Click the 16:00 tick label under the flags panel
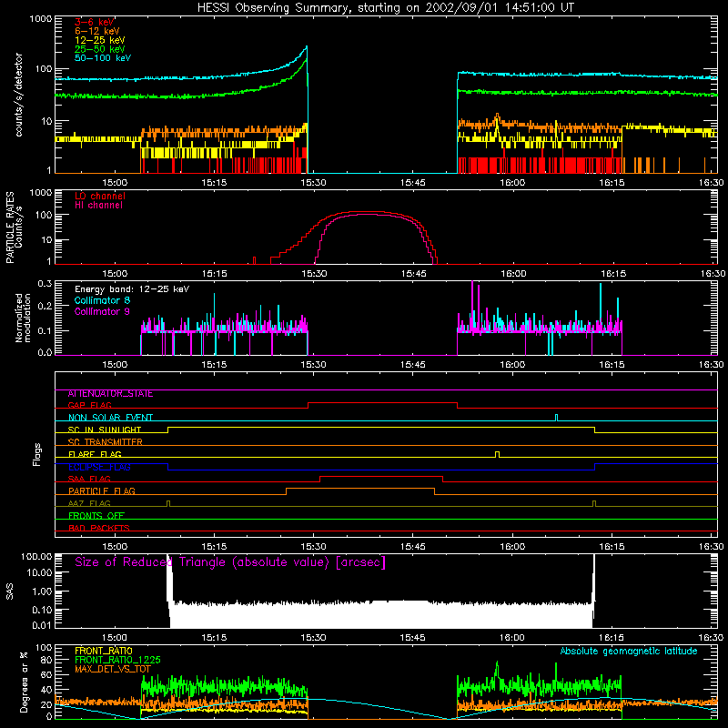Viewport: 728px width, 728px height. pos(512,547)
